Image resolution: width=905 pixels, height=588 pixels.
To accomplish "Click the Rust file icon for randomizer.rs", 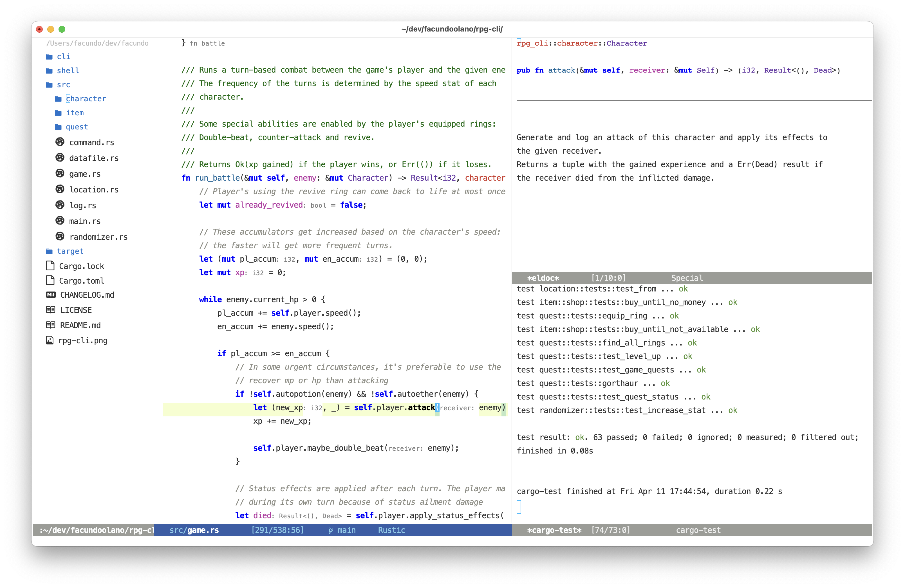I will [x=60, y=236].
